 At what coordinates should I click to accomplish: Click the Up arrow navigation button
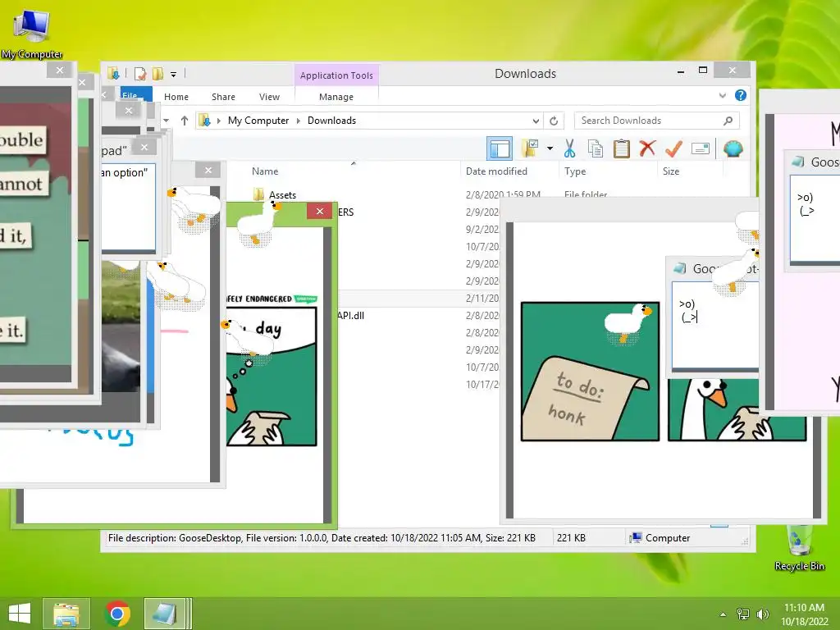pyautogui.click(x=185, y=121)
